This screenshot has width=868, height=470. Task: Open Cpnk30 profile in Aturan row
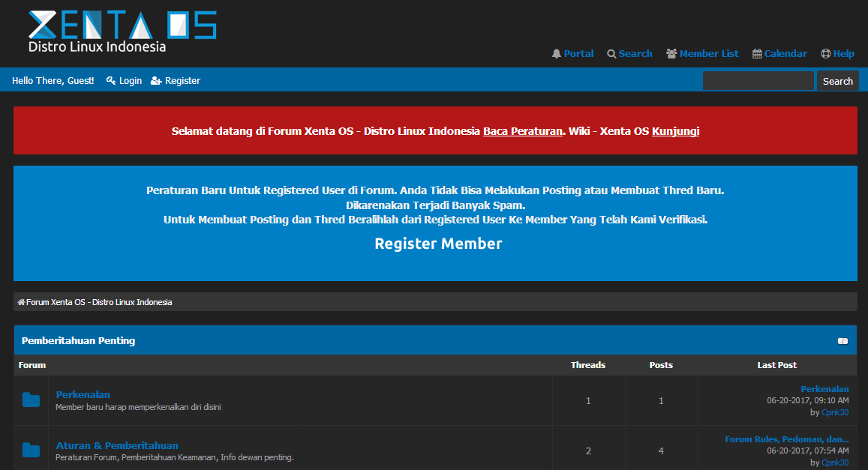[835, 463]
